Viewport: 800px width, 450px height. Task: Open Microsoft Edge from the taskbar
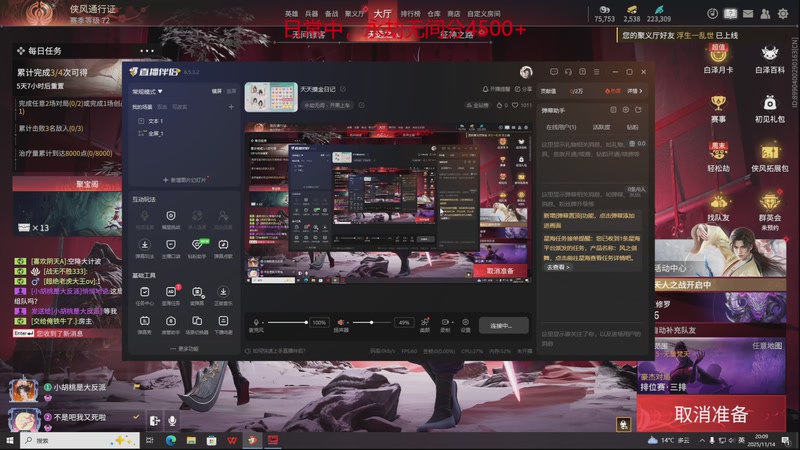tap(170, 440)
